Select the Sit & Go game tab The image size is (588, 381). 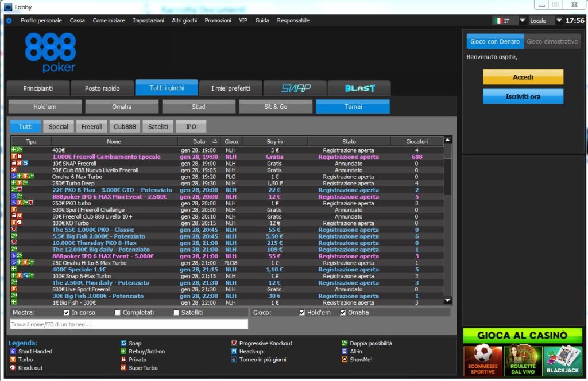pyautogui.click(x=276, y=107)
